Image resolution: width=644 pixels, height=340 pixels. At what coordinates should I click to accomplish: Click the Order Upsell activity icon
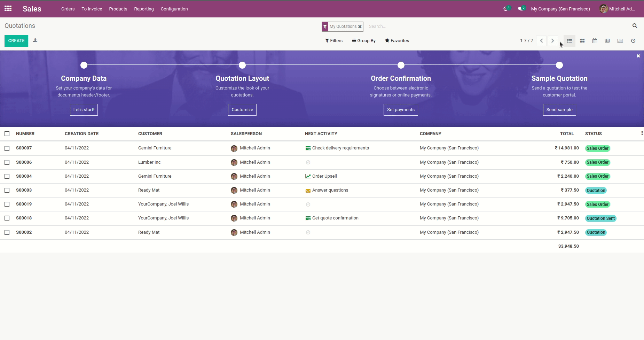click(x=308, y=176)
